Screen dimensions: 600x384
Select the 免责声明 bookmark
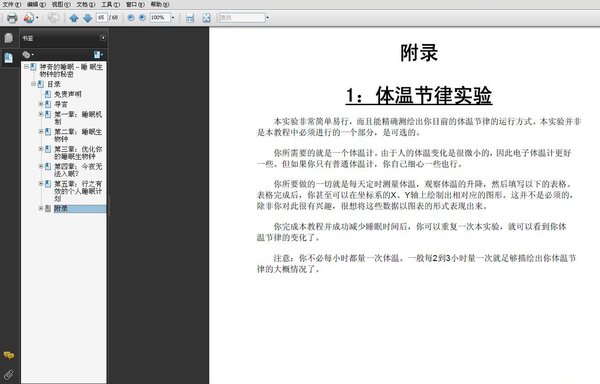pyautogui.click(x=68, y=94)
